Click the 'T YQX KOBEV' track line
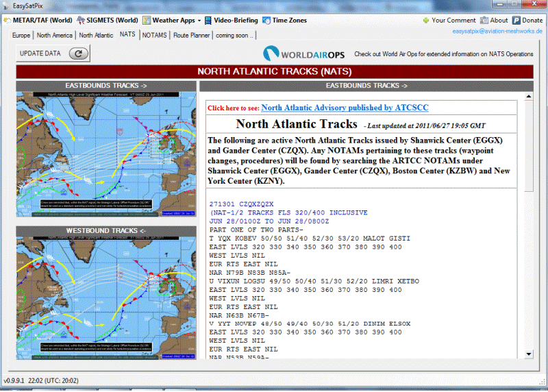 (310, 238)
